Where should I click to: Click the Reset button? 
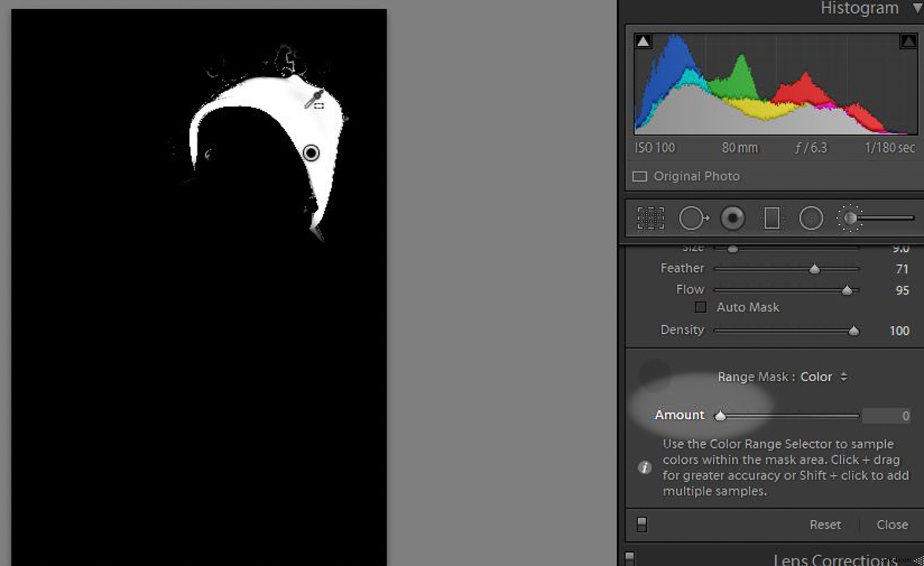[825, 524]
